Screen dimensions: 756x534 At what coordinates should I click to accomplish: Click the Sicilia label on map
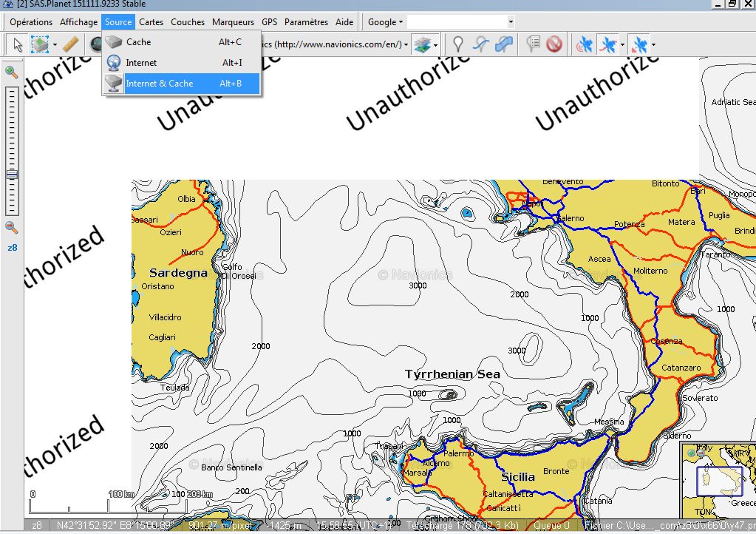[x=518, y=476]
